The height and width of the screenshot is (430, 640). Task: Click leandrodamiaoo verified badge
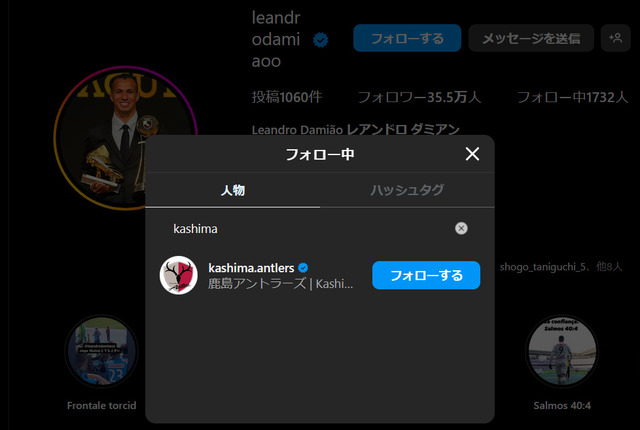coord(320,40)
